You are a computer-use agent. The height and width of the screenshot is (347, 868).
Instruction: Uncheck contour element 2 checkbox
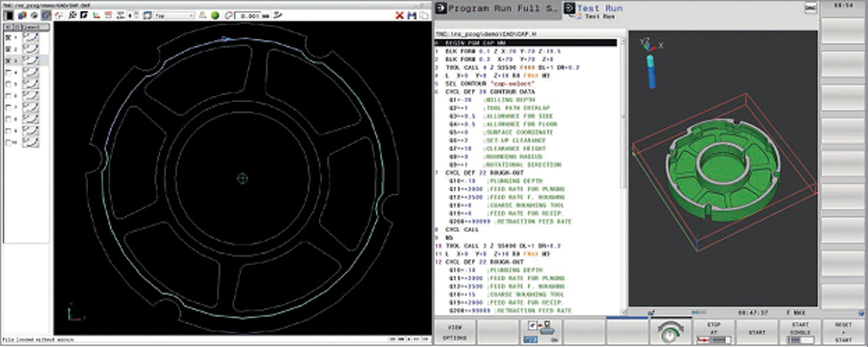(x=8, y=49)
